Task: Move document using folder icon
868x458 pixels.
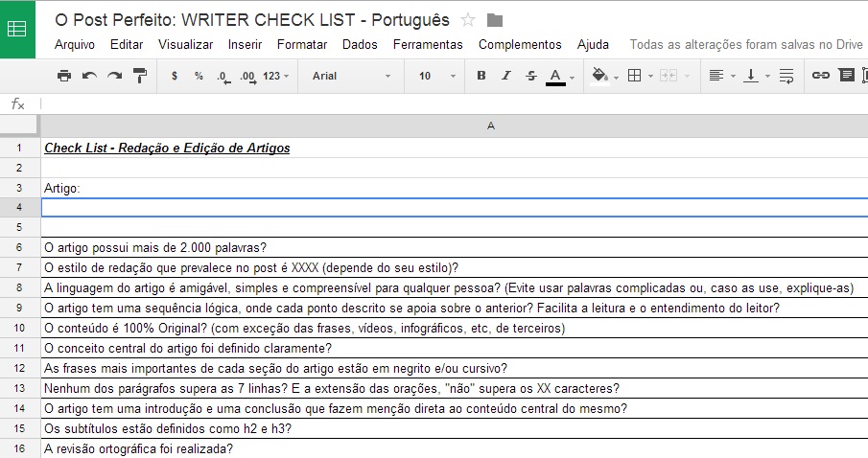Action: click(x=494, y=20)
